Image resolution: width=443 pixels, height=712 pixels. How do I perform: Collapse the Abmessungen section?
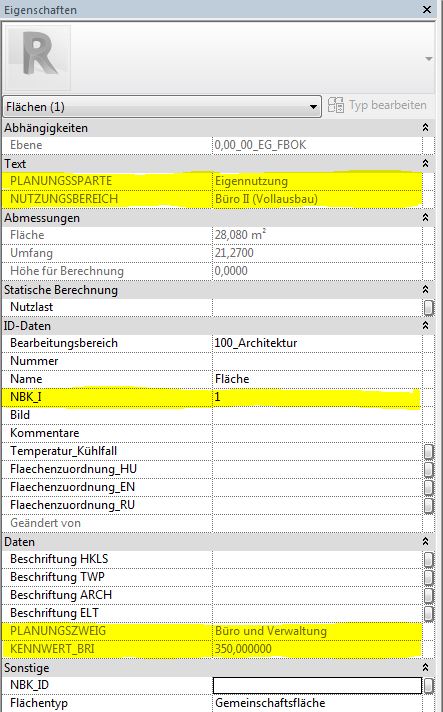point(425,218)
